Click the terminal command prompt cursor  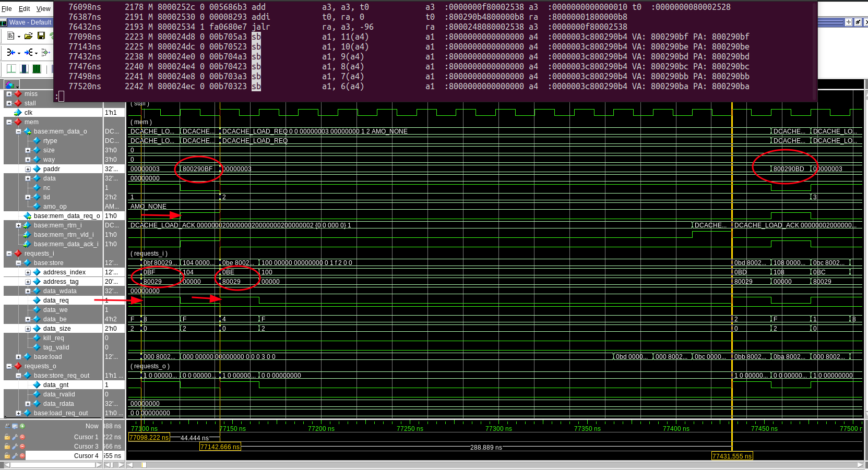(61, 97)
